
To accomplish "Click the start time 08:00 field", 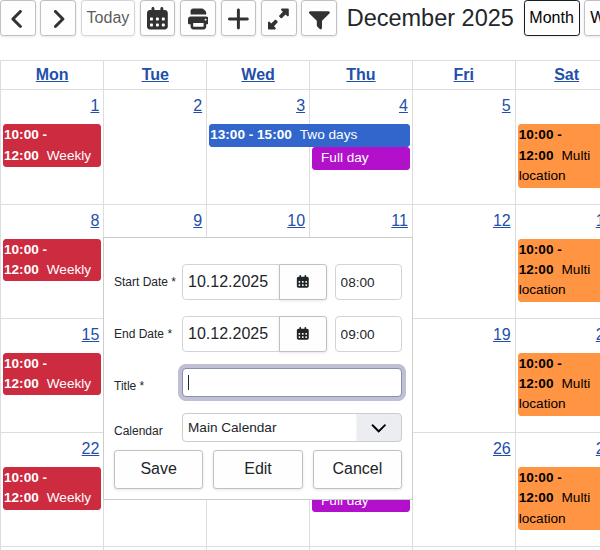I will tap(368, 282).
